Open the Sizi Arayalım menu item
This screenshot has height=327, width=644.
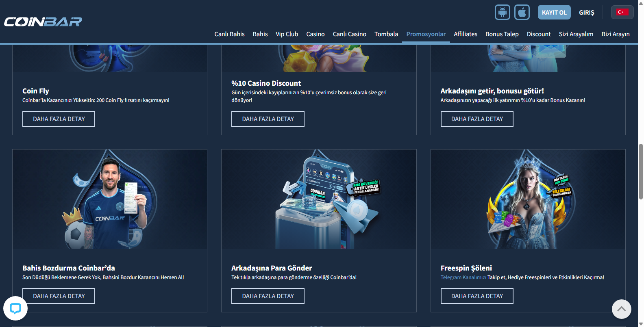click(576, 34)
